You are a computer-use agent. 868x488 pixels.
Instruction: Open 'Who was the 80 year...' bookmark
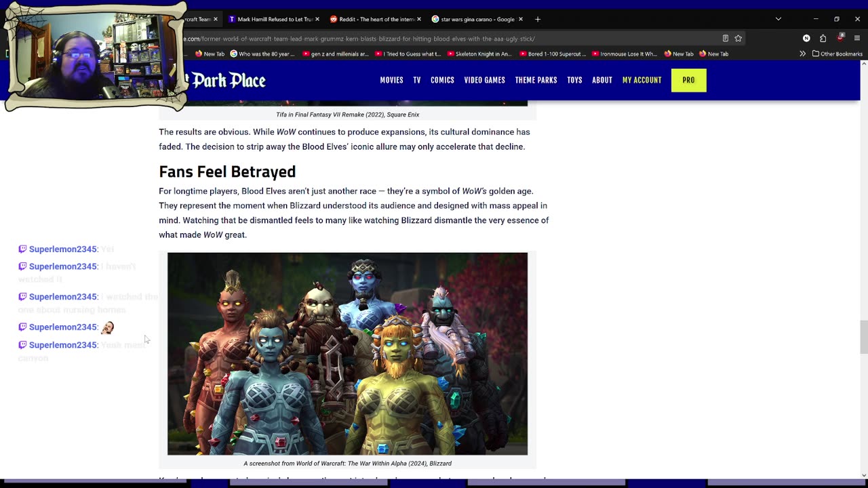coord(262,54)
